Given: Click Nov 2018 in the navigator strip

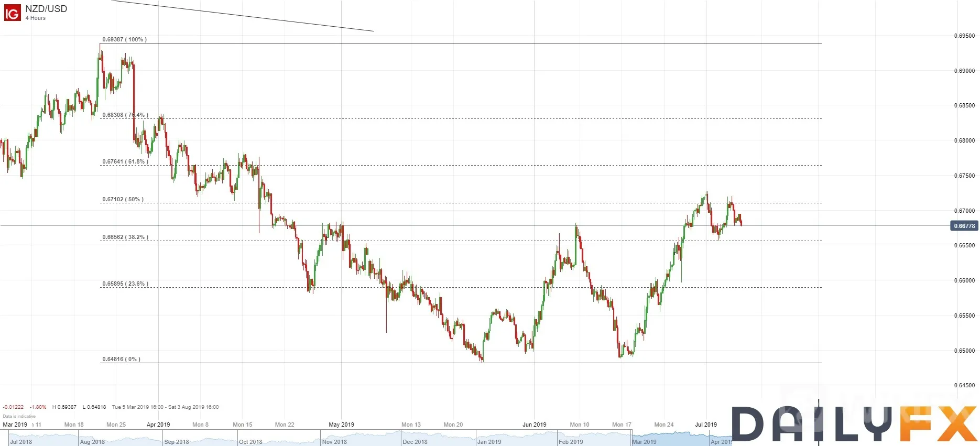Looking at the screenshot, I should (x=334, y=442).
